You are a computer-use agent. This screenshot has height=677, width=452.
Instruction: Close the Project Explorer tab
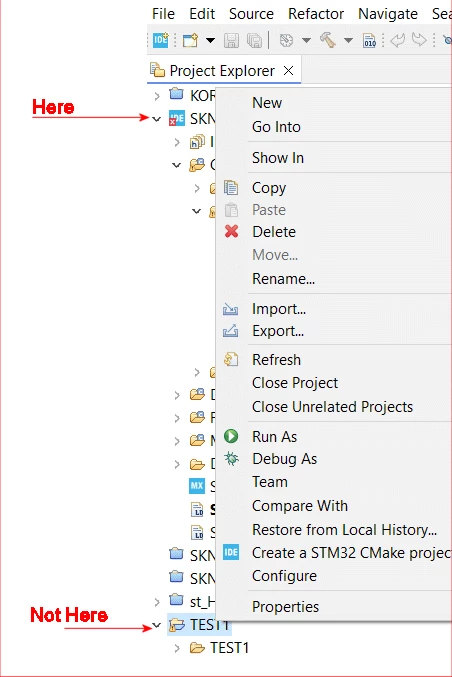click(x=289, y=70)
